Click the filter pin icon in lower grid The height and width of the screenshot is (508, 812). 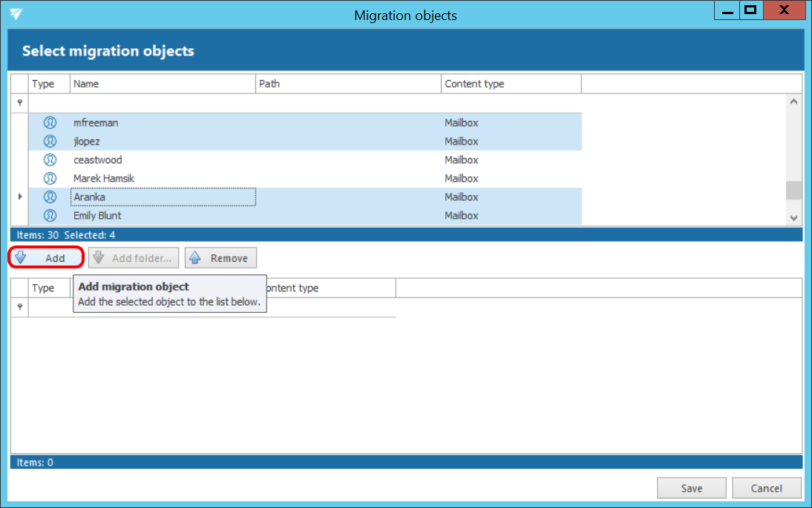coord(20,307)
